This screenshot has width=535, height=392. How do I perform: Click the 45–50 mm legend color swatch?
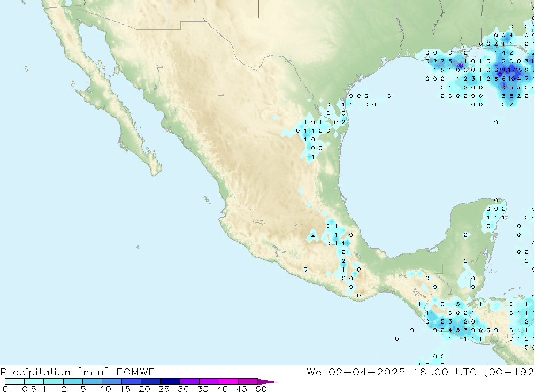click(248, 381)
